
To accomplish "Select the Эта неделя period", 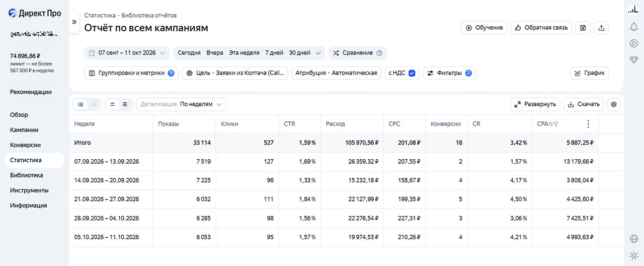I will [244, 53].
